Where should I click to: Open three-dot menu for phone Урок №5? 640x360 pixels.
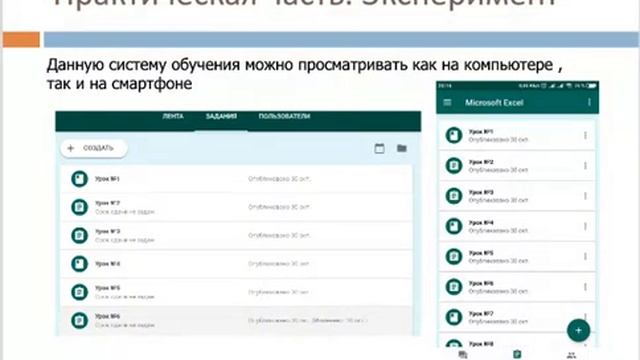pos(585,257)
